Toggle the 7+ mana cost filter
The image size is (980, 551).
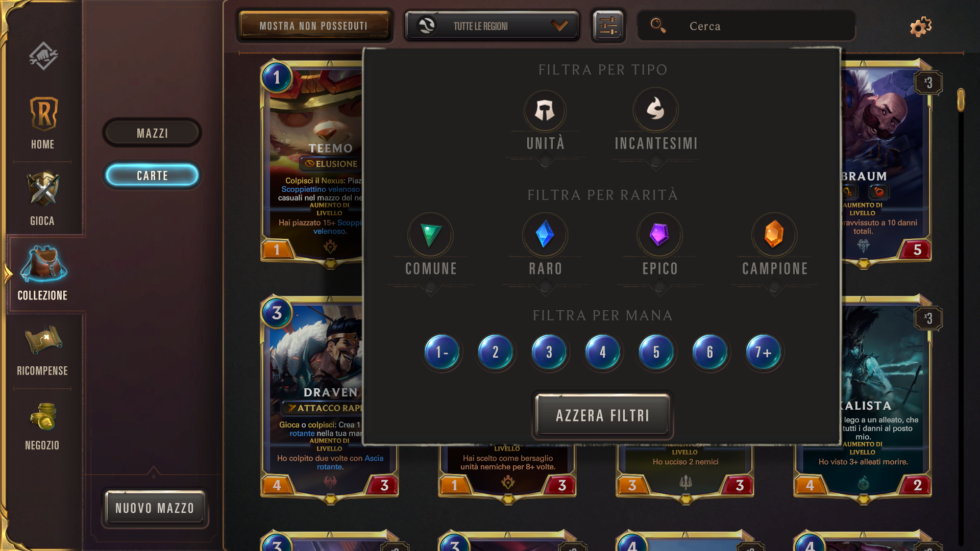point(763,352)
